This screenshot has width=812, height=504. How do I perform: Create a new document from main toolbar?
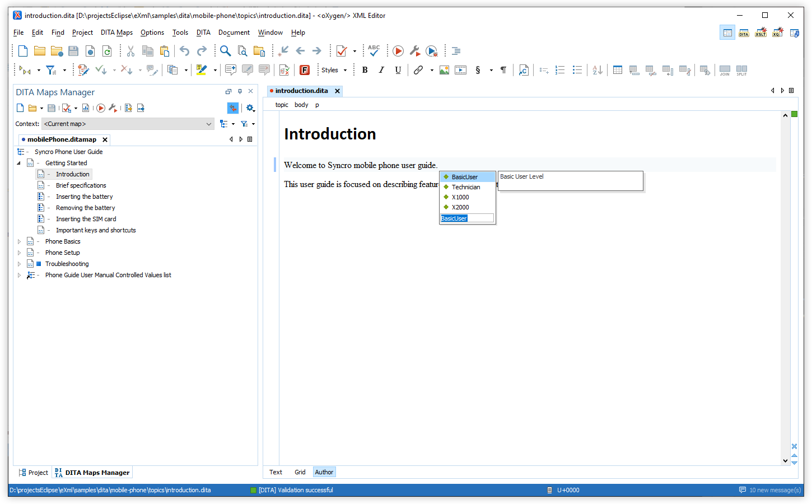[23, 51]
